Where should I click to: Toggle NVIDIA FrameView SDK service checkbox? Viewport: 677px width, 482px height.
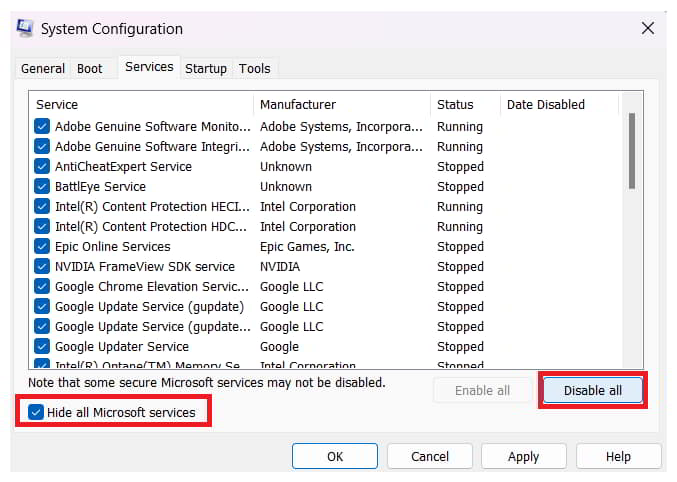click(x=42, y=267)
